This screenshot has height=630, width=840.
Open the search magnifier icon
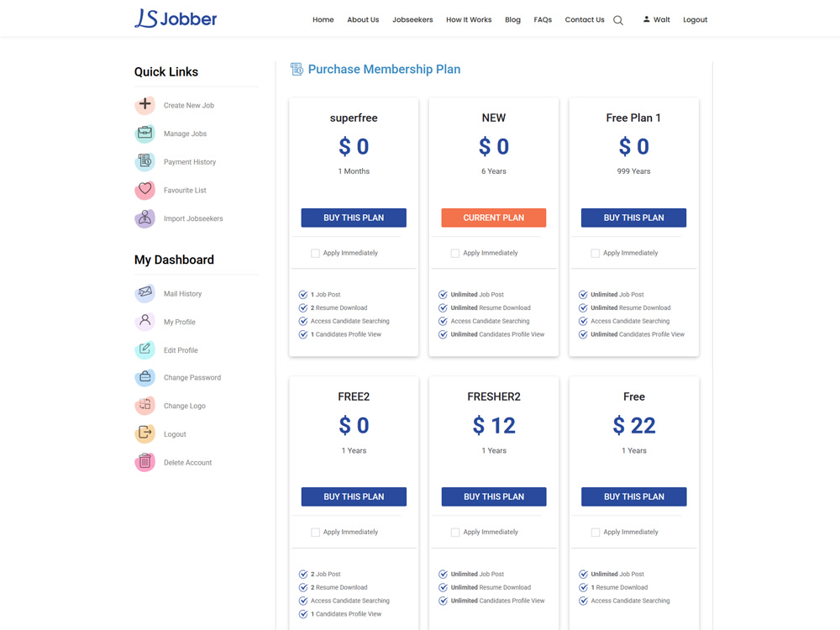pyautogui.click(x=618, y=20)
